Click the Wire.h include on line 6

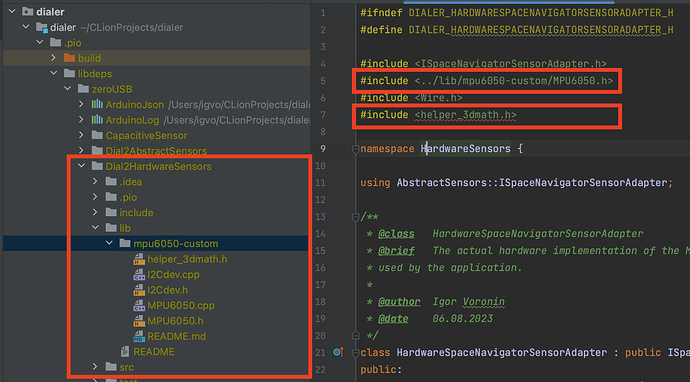(438, 98)
